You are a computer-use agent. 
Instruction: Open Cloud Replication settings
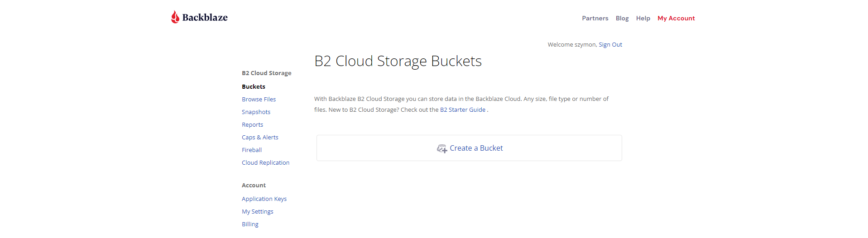pyautogui.click(x=265, y=163)
